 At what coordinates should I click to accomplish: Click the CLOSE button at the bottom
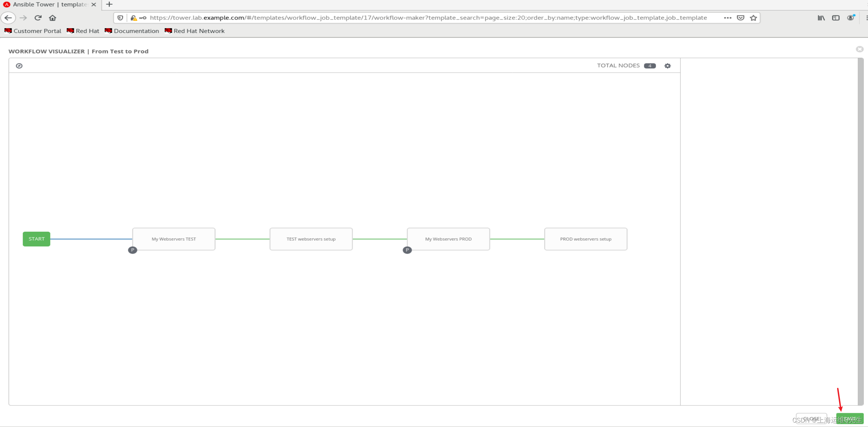coord(812,419)
